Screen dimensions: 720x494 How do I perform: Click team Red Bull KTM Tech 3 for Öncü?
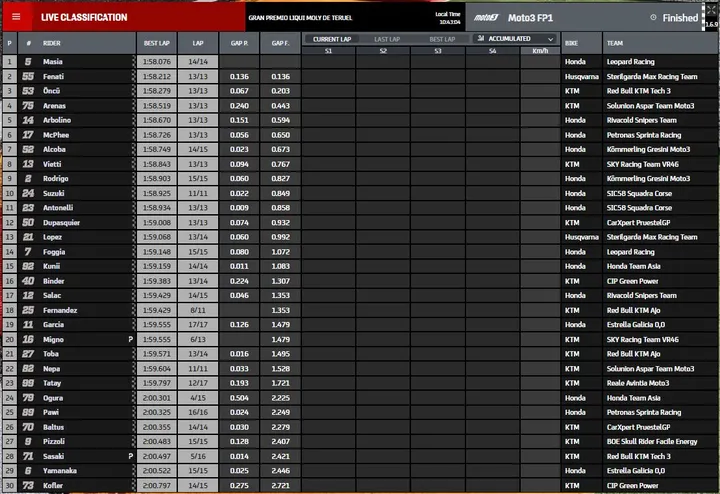638,91
